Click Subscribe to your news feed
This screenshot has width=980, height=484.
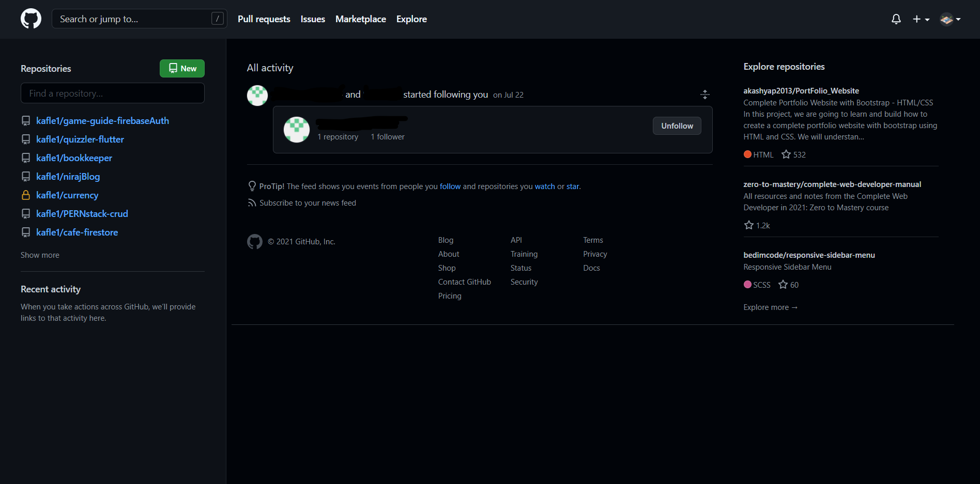(308, 203)
